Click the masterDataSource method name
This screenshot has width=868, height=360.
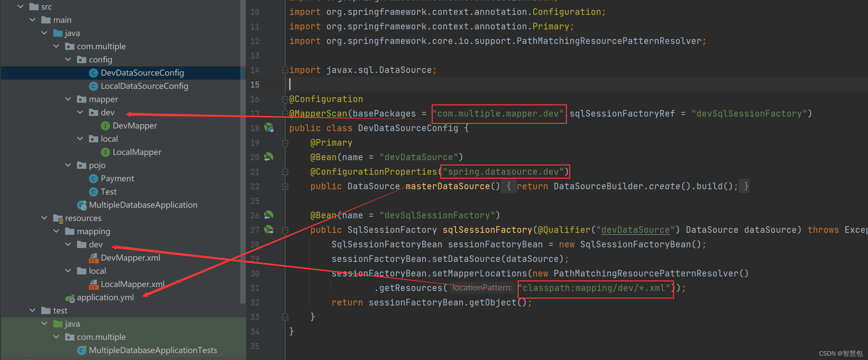[448, 186]
